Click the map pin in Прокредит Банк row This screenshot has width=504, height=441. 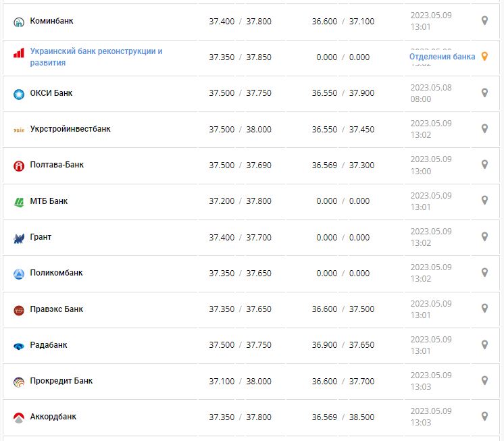(x=484, y=380)
